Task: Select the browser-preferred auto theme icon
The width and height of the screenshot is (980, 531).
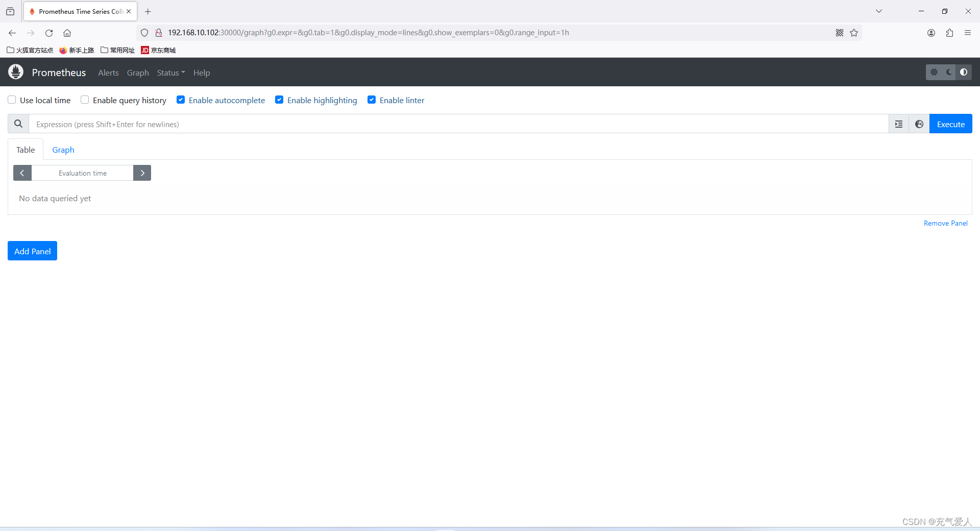Action: pos(964,73)
